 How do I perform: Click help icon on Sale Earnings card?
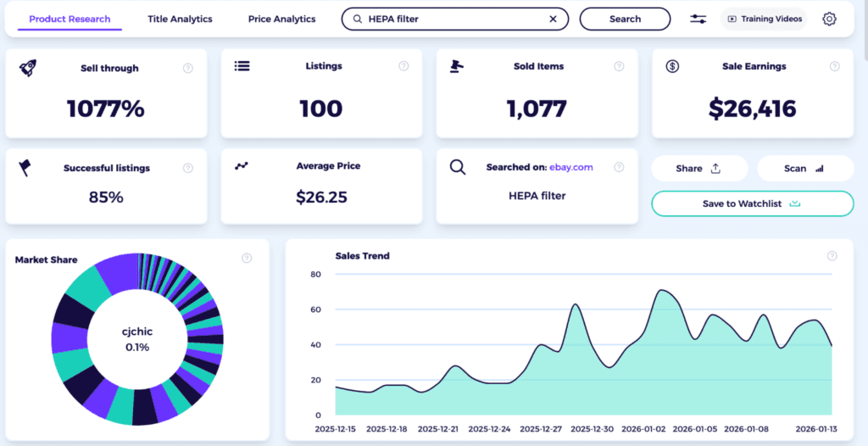tap(835, 66)
